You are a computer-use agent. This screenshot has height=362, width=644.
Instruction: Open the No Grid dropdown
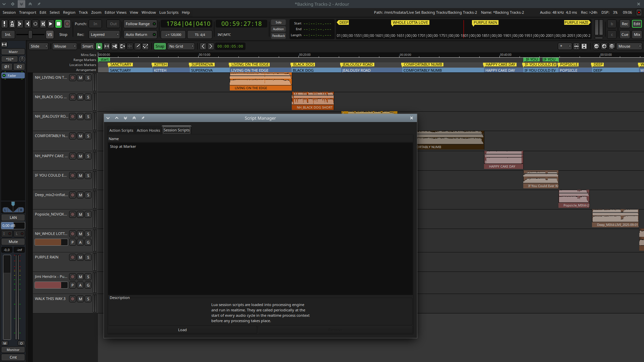click(181, 46)
